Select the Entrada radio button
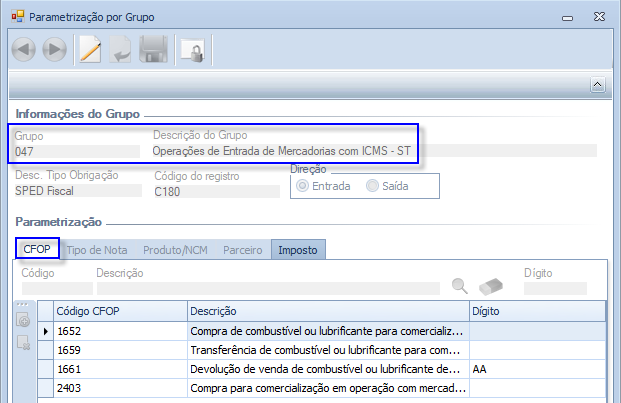Screen dimensions: 621x403 point(303,186)
